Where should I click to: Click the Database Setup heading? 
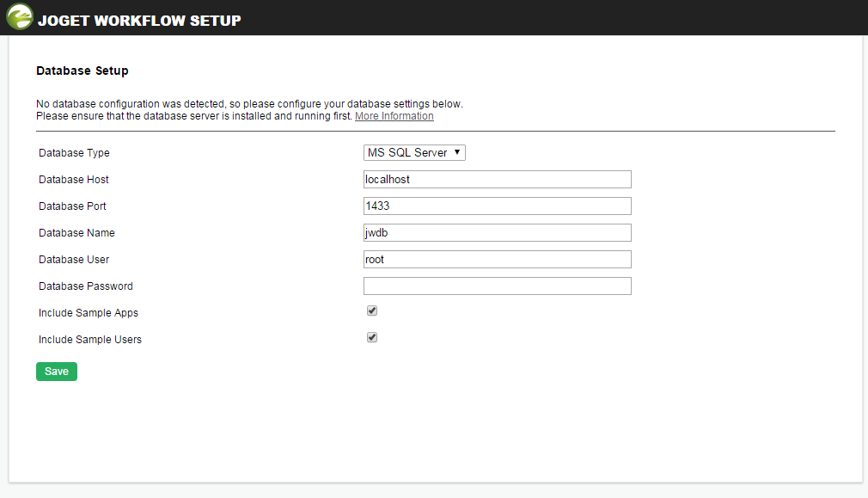(82, 71)
